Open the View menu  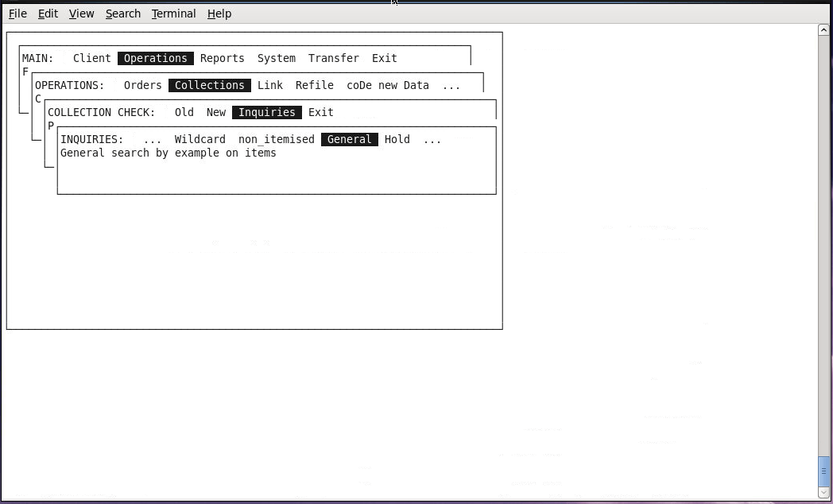pyautogui.click(x=81, y=14)
